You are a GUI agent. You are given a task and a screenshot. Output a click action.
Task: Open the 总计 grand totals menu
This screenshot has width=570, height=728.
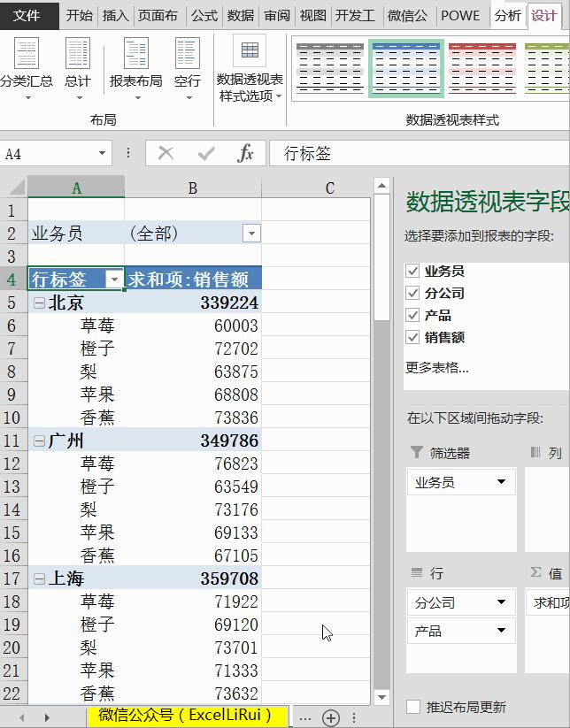78,69
